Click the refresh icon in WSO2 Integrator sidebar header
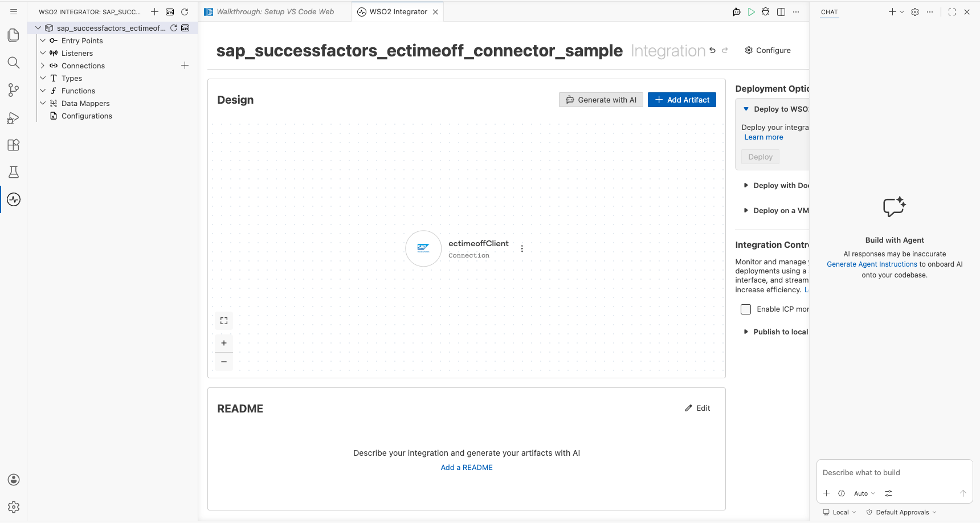Image resolution: width=980 pixels, height=523 pixels. [x=185, y=11]
